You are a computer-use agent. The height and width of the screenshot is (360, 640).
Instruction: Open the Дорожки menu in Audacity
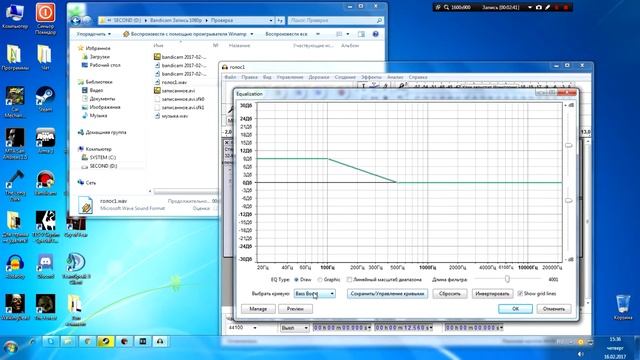click(x=319, y=77)
